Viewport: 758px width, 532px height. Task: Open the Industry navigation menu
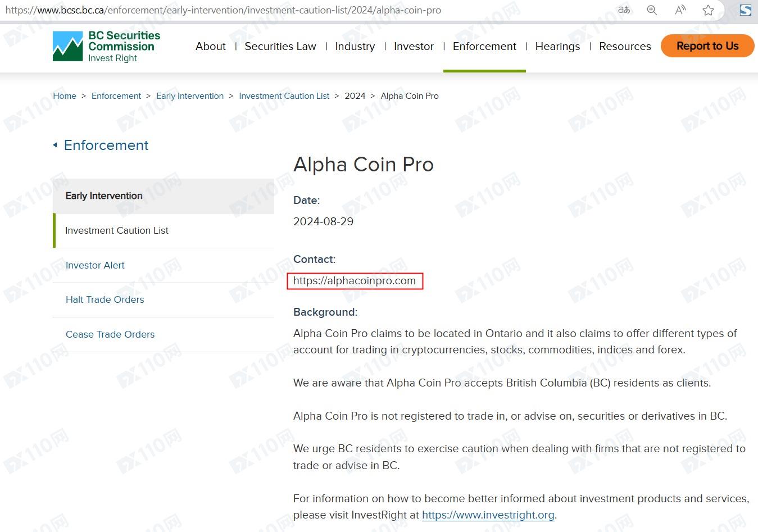point(355,47)
